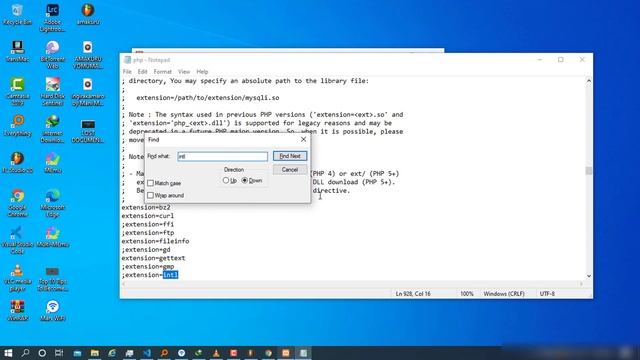Launch Camtasia from the desktop

[x=17, y=92]
